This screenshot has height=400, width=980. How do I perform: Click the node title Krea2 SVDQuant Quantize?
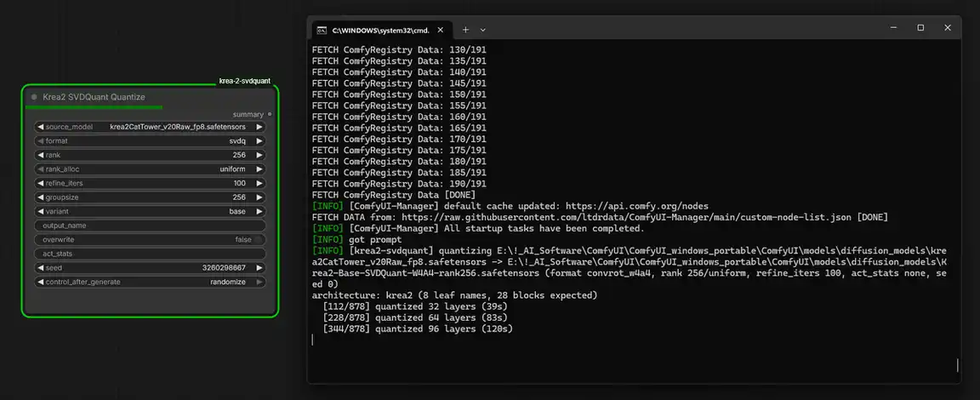(94, 97)
